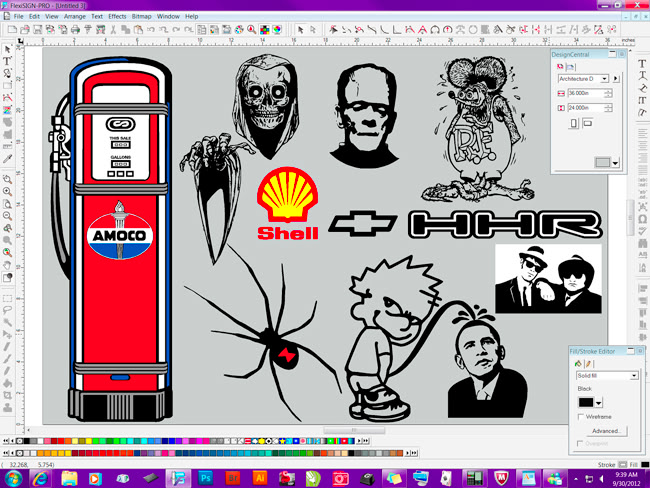The width and height of the screenshot is (650, 488).
Task: Open the zoom magnifier icon in top toolbar
Action: 252,29
